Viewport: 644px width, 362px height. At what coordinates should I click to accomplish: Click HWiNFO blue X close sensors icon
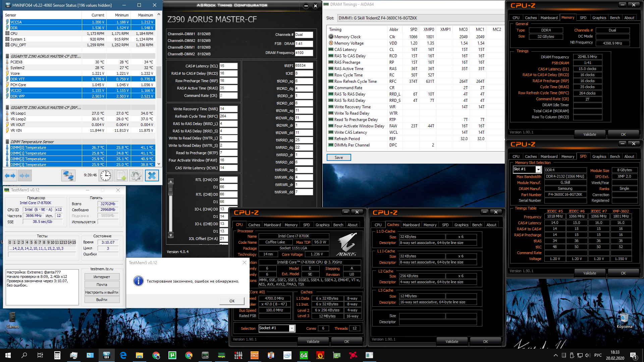pos(152,175)
